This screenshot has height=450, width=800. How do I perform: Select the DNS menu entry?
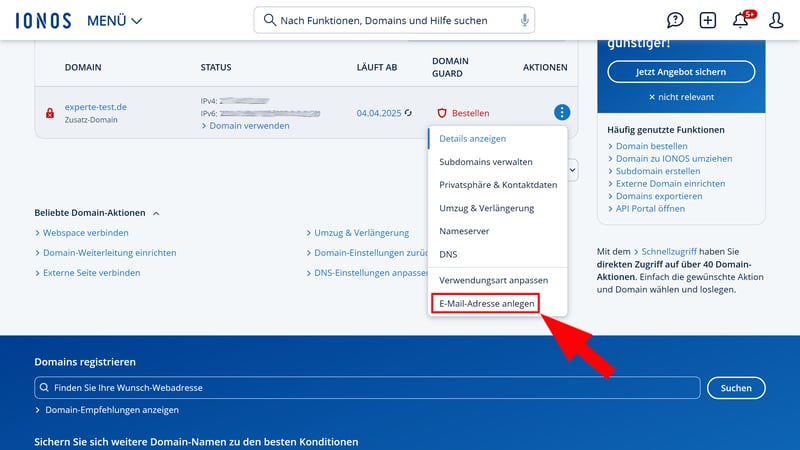click(448, 254)
